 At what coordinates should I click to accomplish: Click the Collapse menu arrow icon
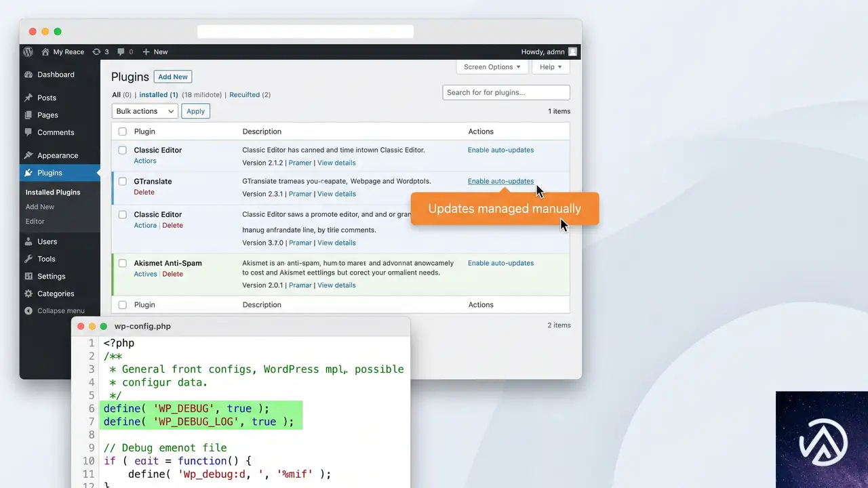(28, 310)
